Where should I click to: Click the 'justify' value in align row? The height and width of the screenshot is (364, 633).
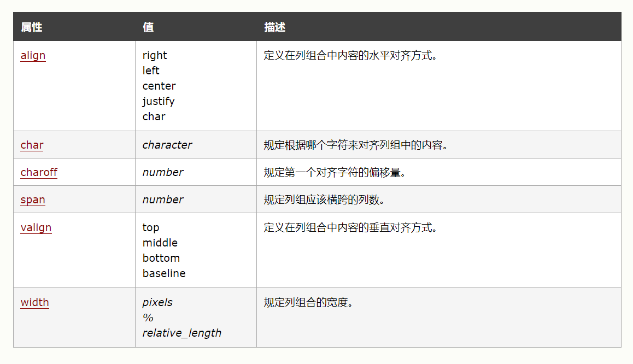(x=159, y=101)
